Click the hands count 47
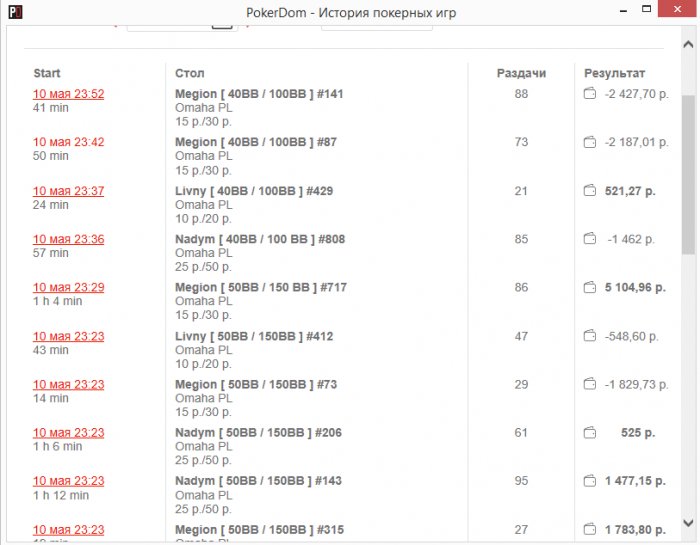This screenshot has width=700, height=545. [521, 336]
